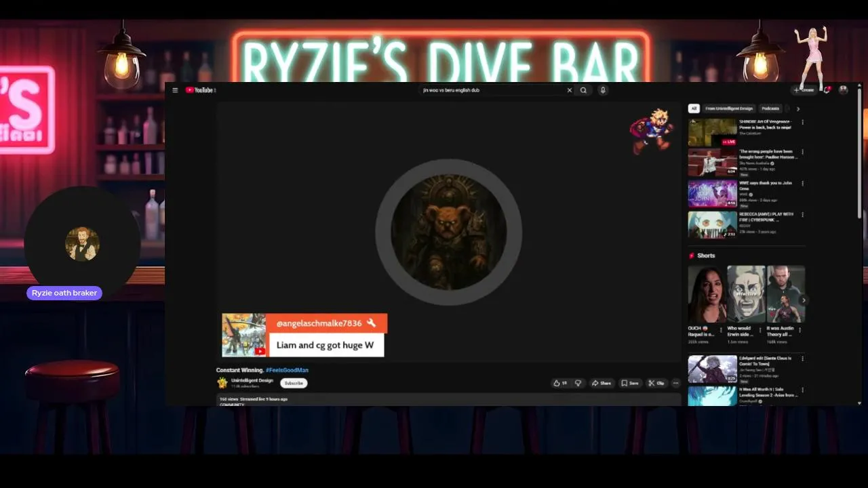Open Unintelligent Design channel avatar
Viewport: 868px width, 488px height.
tap(222, 383)
